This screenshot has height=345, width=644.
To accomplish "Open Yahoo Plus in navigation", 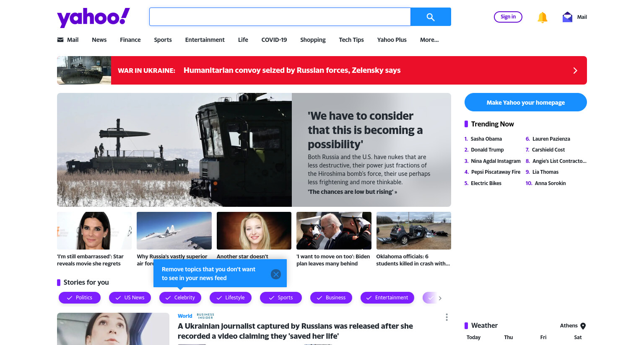I will pos(392,40).
